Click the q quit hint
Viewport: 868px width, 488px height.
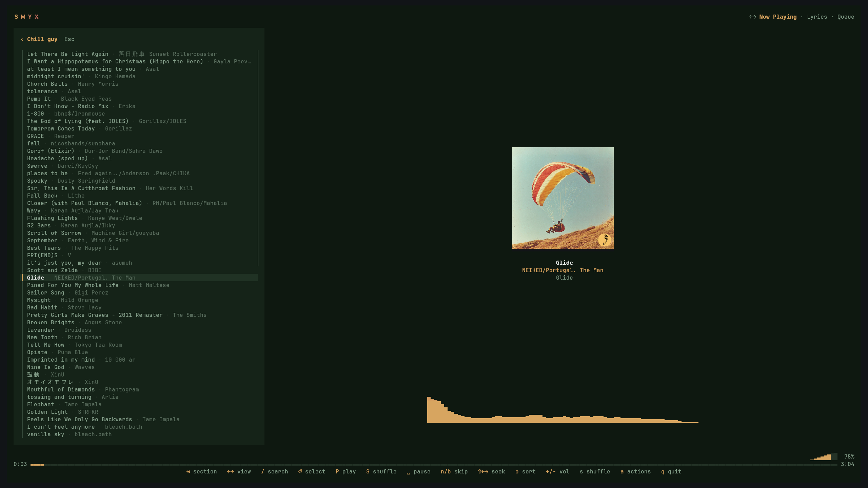tap(671, 472)
